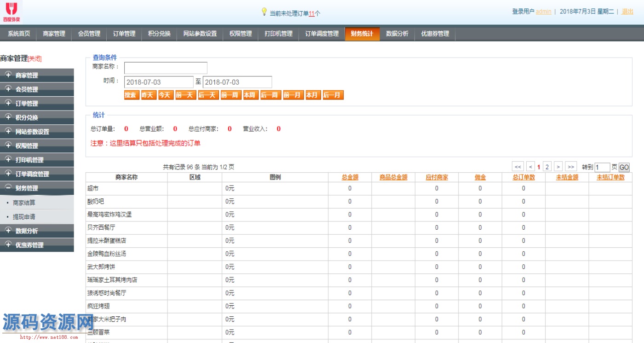This screenshot has height=343, width=644.
Task: Open the 系统首页 top menu
Action: [19, 34]
